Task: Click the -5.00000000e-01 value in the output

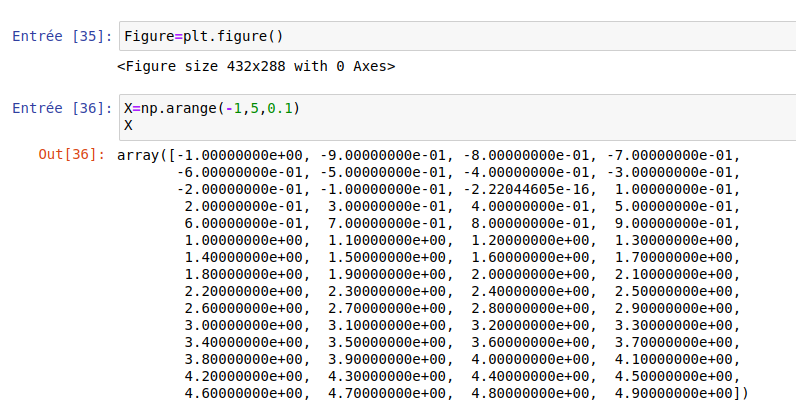Action: (385, 172)
